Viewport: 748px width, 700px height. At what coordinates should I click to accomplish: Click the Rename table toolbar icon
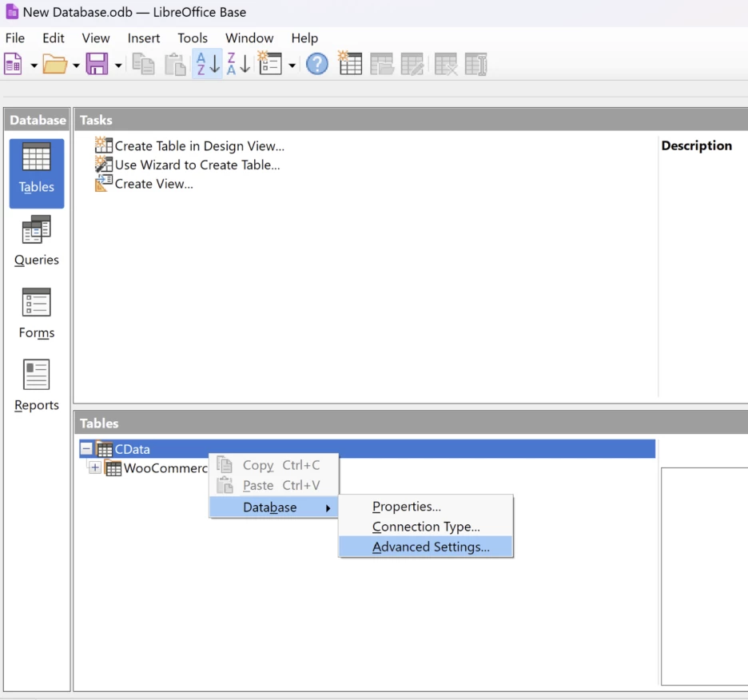[x=476, y=64]
